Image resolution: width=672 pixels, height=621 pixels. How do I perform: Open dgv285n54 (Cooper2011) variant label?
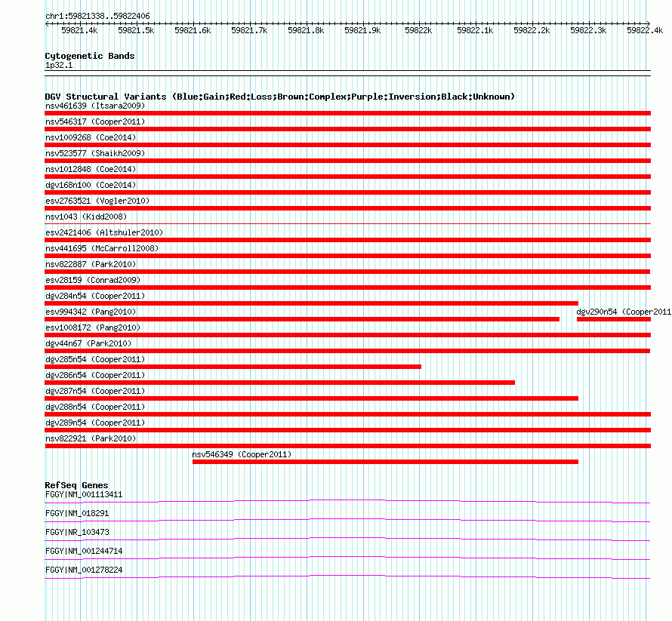pyautogui.click(x=95, y=359)
